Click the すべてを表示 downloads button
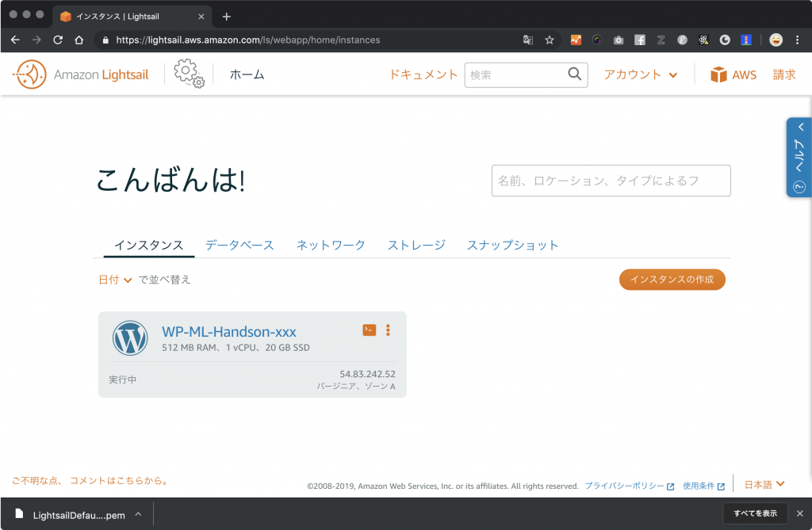812x530 pixels. (x=755, y=513)
